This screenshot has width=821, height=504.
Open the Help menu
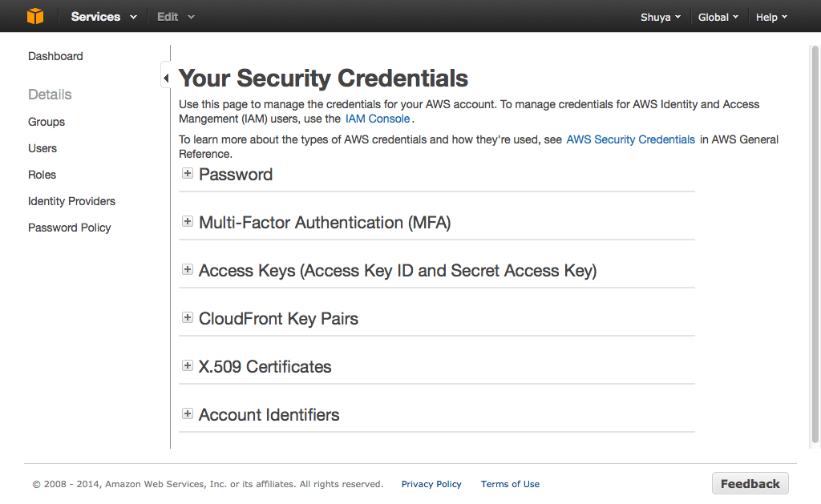point(771,17)
